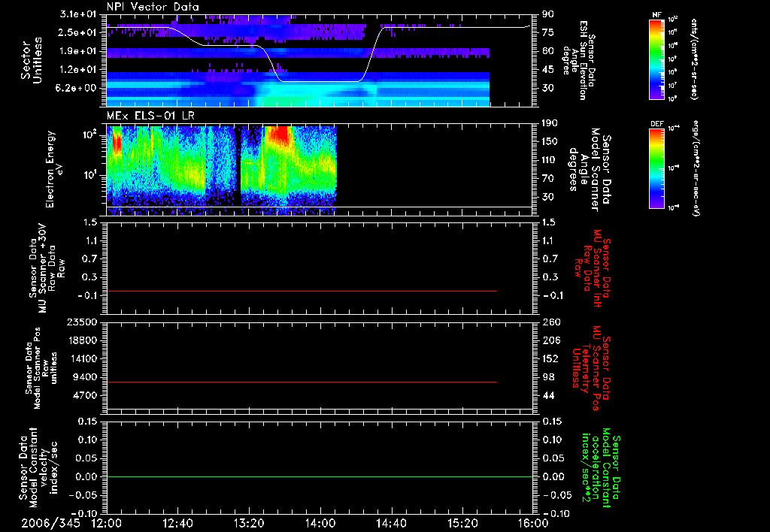Click the 12:40 time axis label

[x=177, y=523]
